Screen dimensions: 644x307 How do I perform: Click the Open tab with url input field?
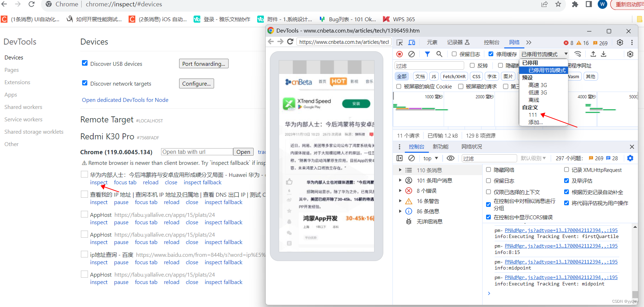(x=197, y=152)
